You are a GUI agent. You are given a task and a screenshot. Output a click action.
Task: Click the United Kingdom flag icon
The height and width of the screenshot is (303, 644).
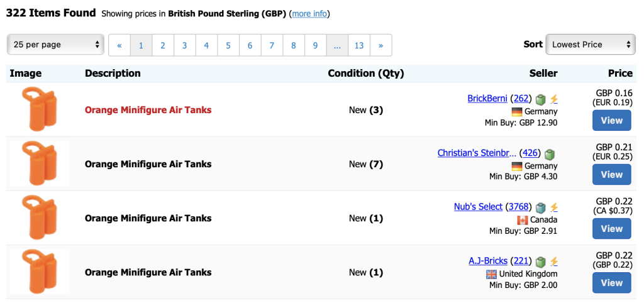coord(491,274)
